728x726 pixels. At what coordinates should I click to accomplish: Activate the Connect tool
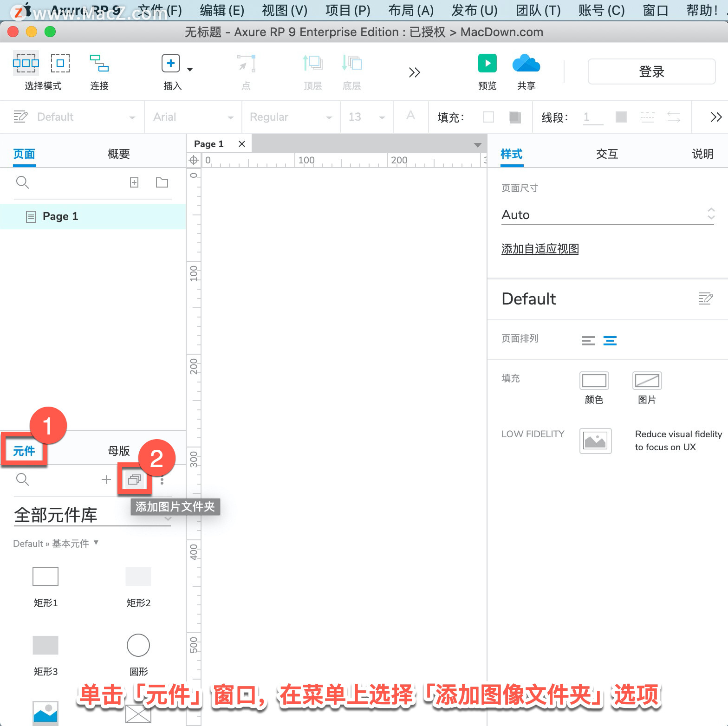point(99,63)
